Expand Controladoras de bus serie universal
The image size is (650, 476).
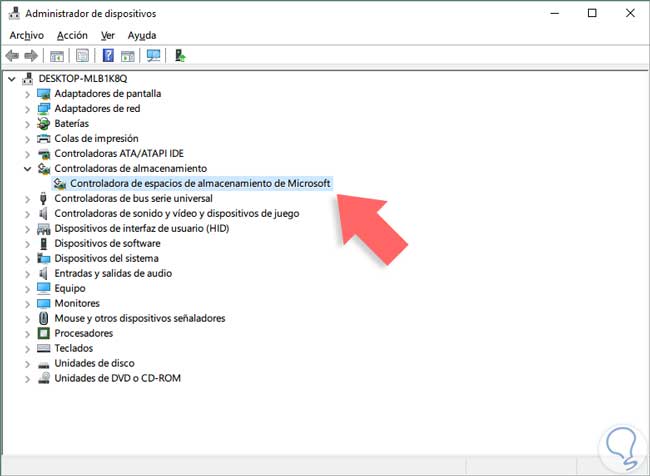pos(27,199)
